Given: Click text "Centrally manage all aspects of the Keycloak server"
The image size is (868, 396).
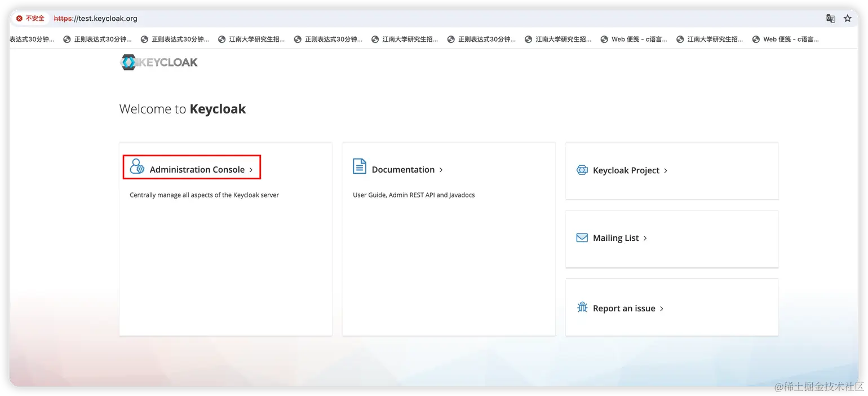Looking at the screenshot, I should (205, 195).
